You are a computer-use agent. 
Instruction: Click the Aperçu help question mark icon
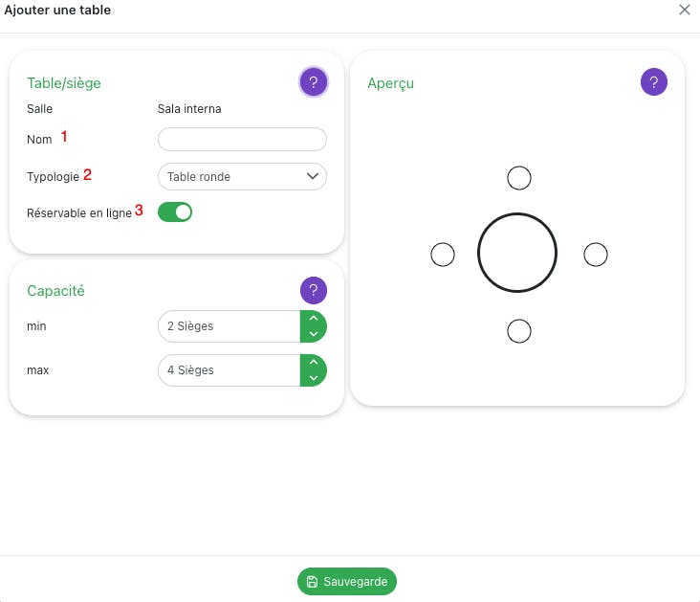pyautogui.click(x=654, y=82)
